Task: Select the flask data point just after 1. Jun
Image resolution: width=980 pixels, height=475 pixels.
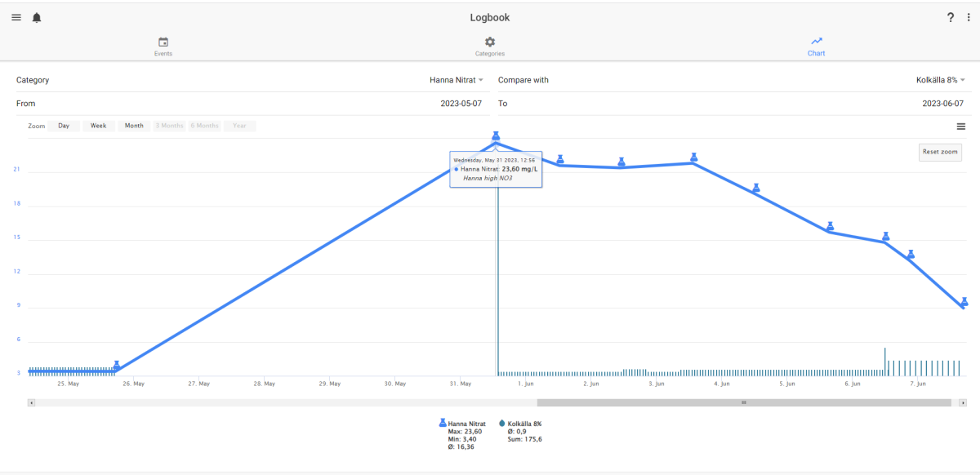Action: point(560,159)
